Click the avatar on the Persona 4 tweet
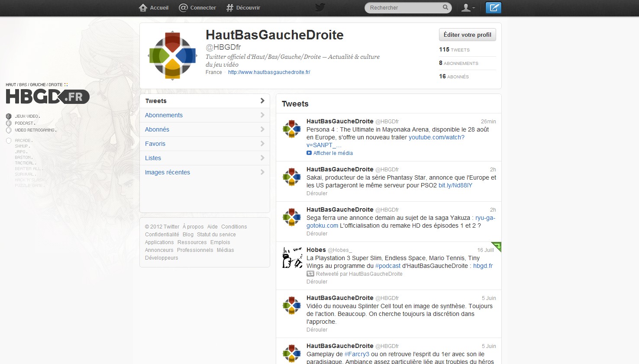 tap(291, 129)
